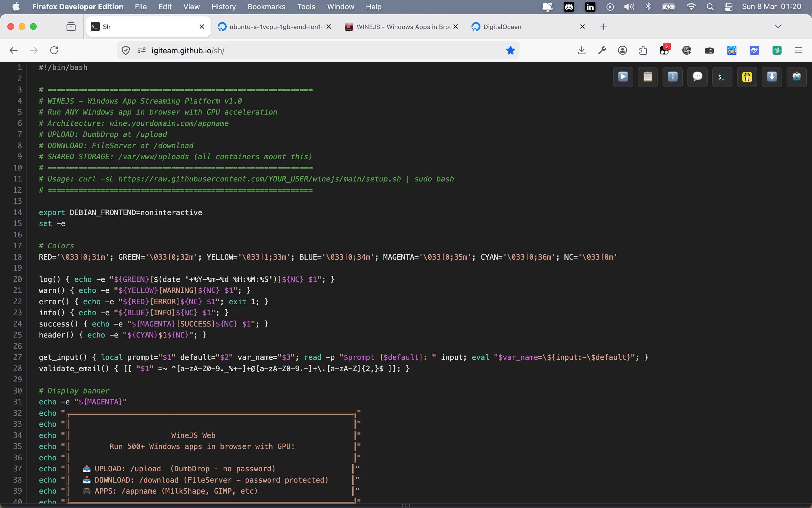This screenshot has height=508, width=812.
Task: Open the Extensions puzzle-piece icon
Action: tap(643, 51)
